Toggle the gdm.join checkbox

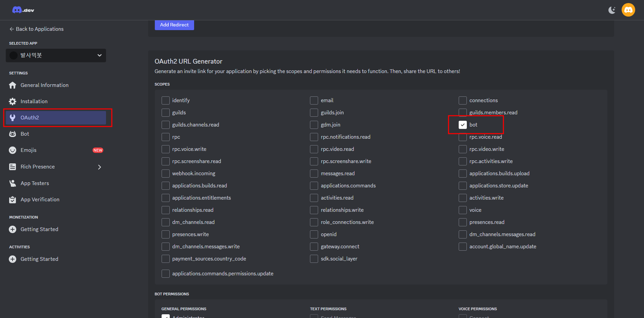pyautogui.click(x=314, y=125)
